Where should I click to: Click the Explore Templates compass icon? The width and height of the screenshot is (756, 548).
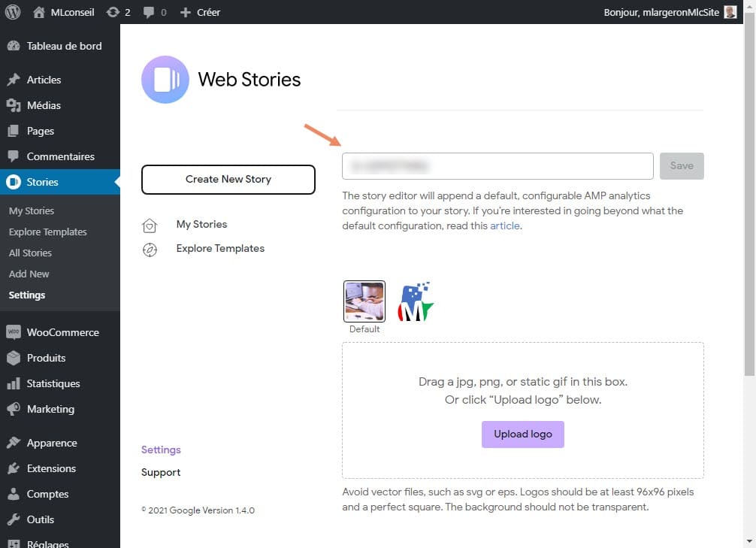coord(150,250)
